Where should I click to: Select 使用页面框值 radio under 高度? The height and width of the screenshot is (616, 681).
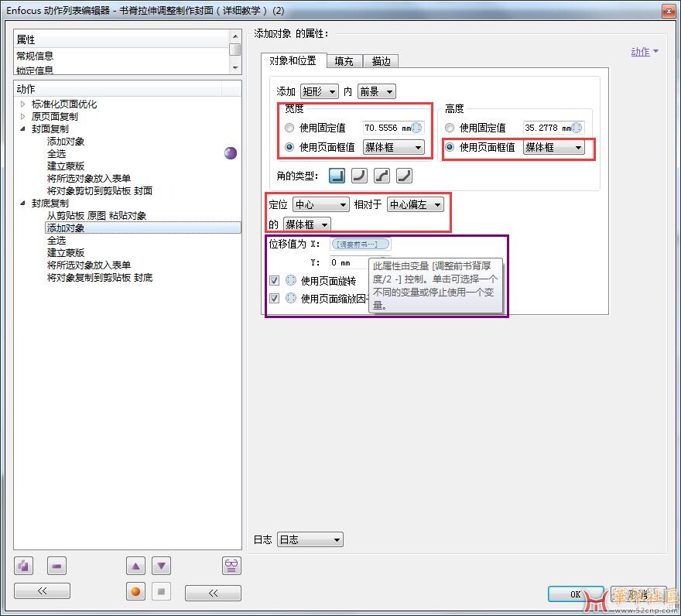450,147
